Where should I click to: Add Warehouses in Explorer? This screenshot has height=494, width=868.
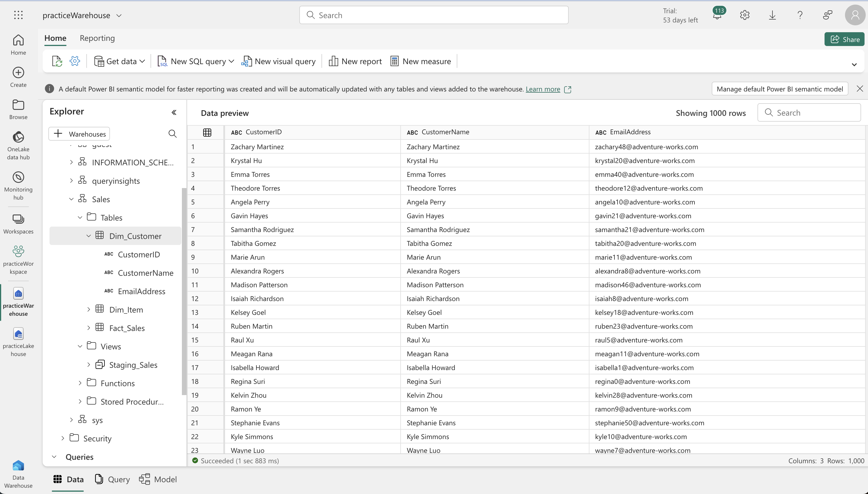[x=79, y=134]
